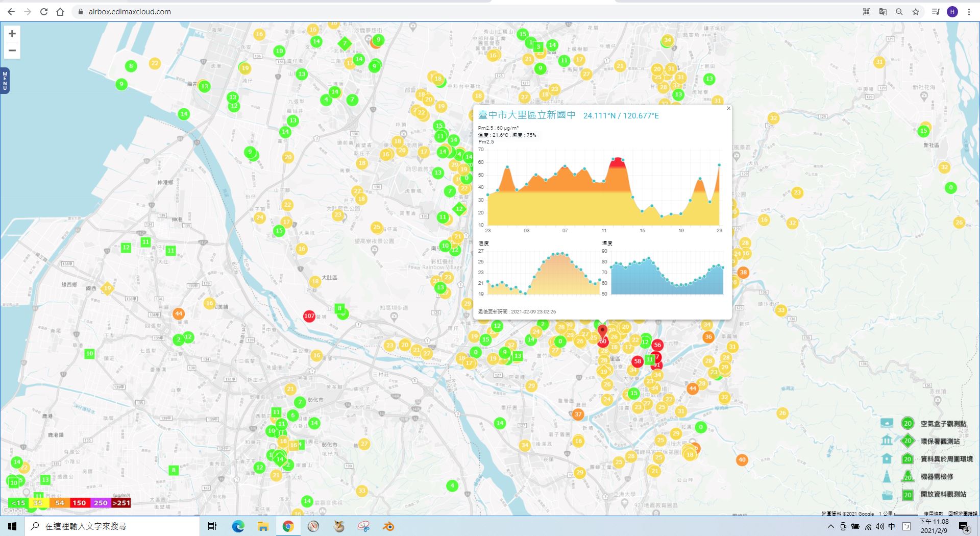Screen dimensions: 980x536
Task: Zoom out the map with minus button
Action: click(x=12, y=51)
